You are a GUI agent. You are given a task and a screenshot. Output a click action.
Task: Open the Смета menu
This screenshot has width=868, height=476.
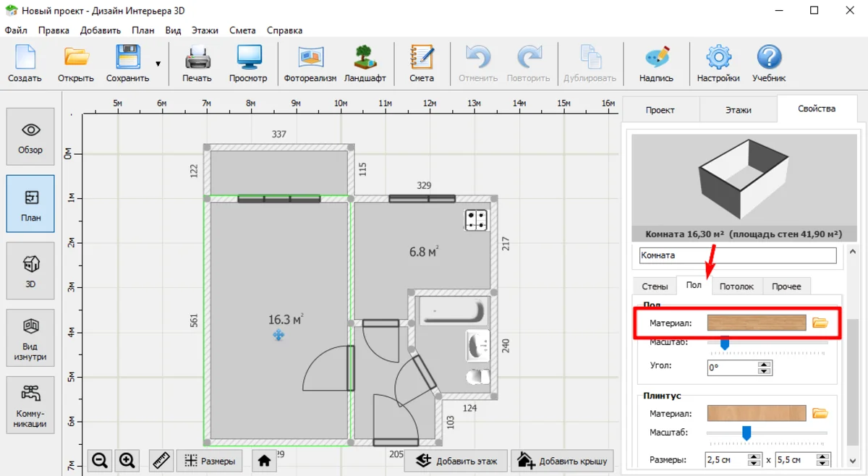(242, 30)
